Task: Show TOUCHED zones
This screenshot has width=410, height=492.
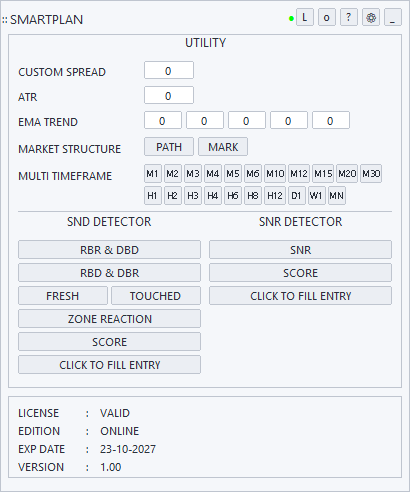Action: tap(156, 296)
